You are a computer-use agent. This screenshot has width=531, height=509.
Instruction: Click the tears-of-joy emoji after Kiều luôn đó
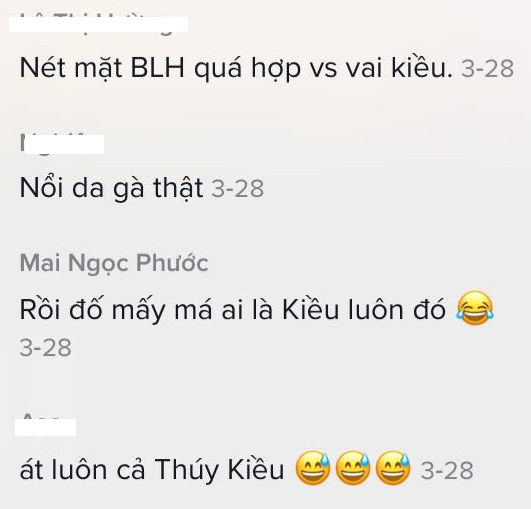click(x=474, y=308)
